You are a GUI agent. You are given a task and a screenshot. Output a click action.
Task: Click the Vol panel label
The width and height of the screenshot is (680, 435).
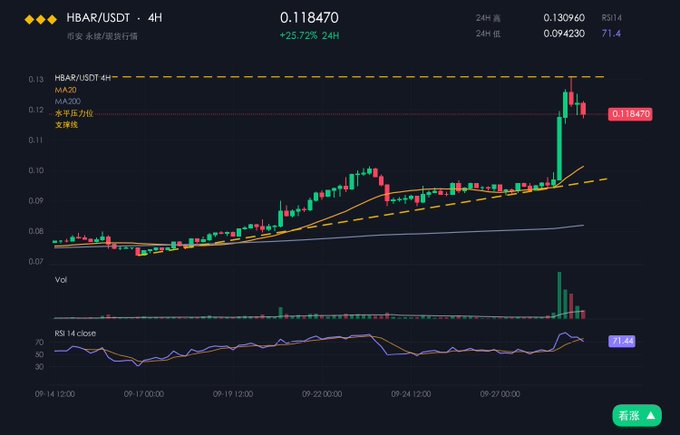[61, 280]
